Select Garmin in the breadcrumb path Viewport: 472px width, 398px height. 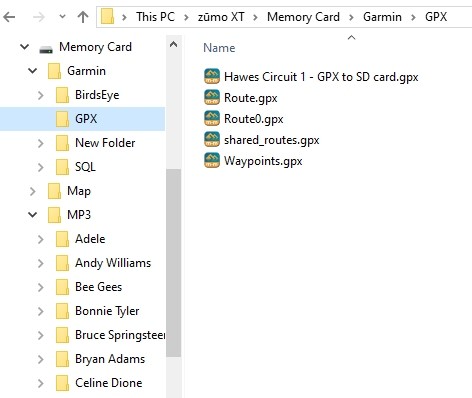(382, 17)
